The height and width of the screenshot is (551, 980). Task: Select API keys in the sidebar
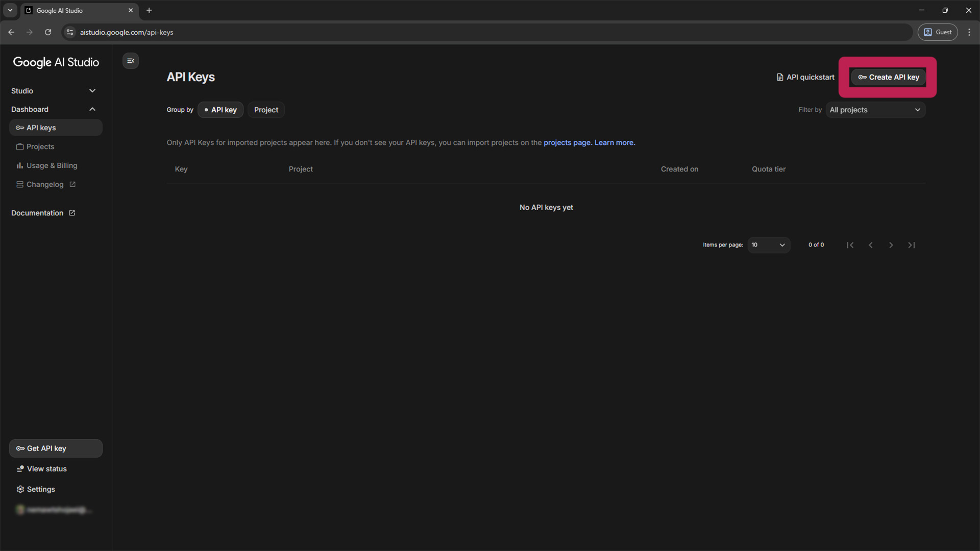coord(56,128)
